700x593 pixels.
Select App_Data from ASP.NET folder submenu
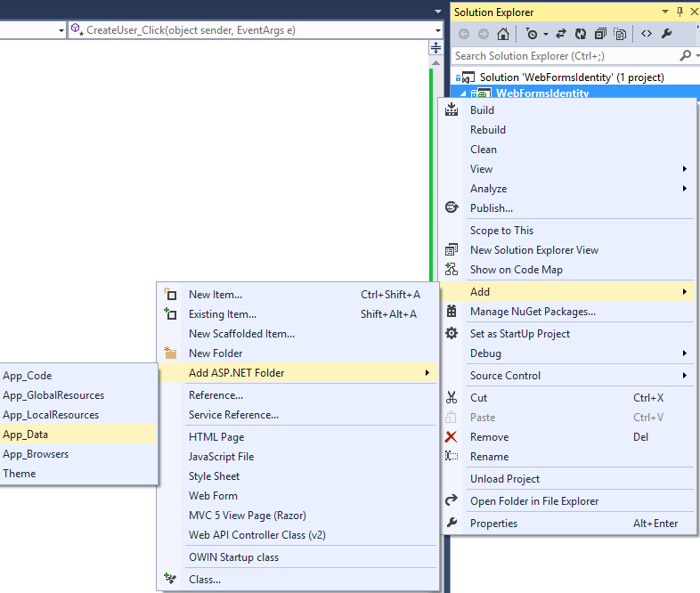[x=26, y=435]
